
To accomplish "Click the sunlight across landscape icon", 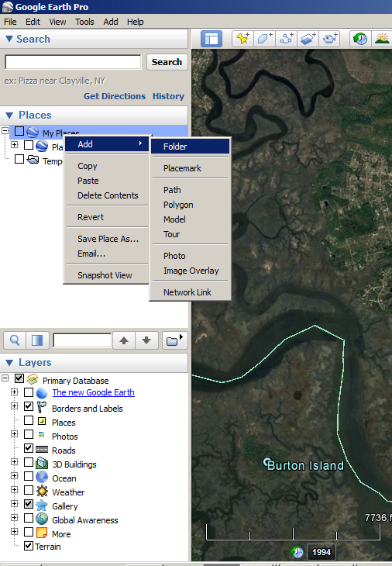I will 382,38.
